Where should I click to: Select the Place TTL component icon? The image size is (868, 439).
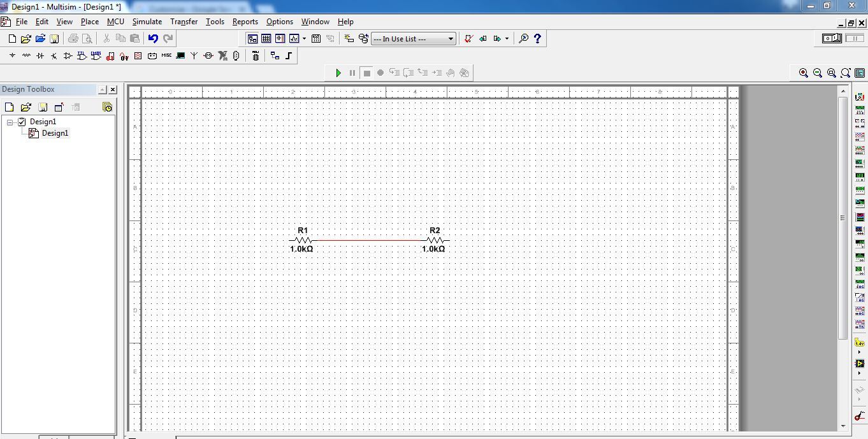82,55
